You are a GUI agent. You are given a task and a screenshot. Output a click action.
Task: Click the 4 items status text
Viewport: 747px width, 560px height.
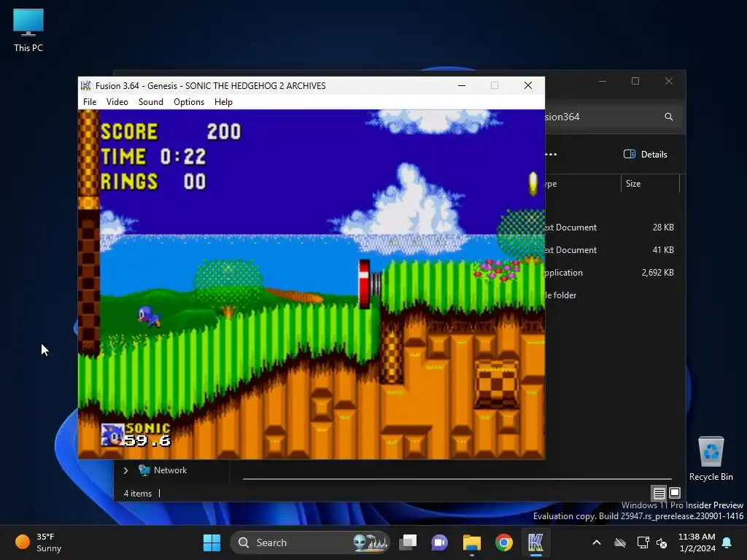(x=138, y=494)
